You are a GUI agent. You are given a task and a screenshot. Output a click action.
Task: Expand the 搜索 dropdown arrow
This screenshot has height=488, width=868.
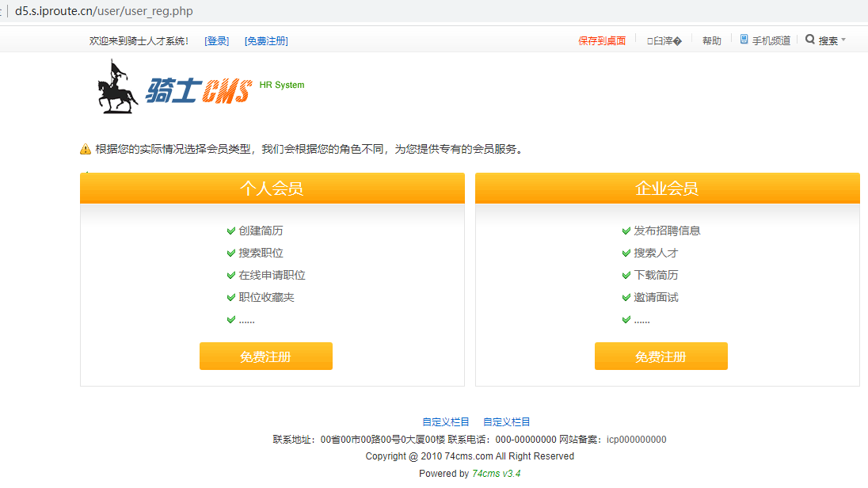click(x=843, y=40)
